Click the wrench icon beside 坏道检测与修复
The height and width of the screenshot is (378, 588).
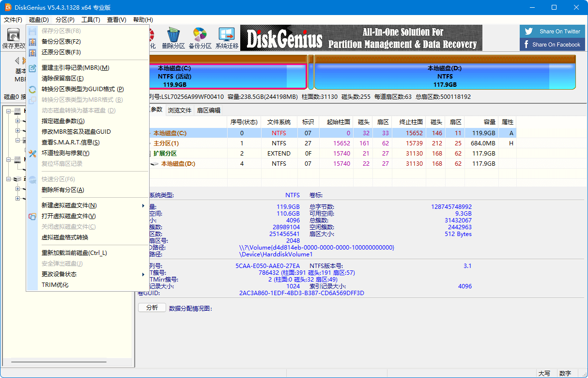pyautogui.click(x=32, y=153)
